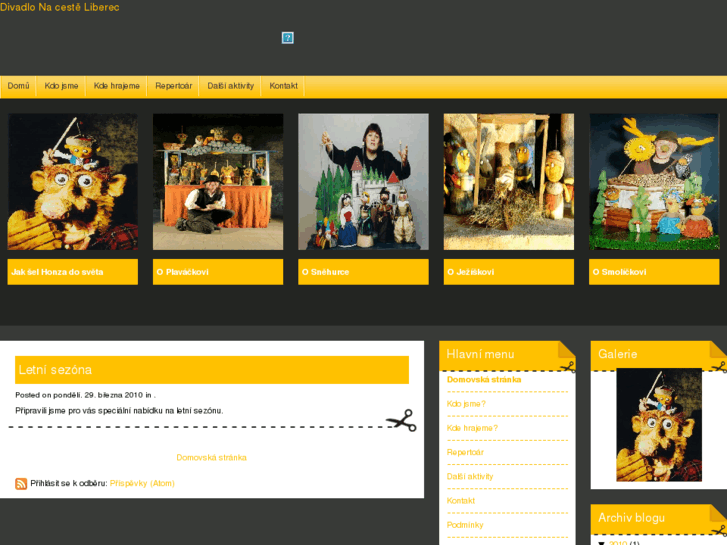727x545 pixels.
Task: Open the O Ježíškovi caption button
Action: click(x=509, y=272)
